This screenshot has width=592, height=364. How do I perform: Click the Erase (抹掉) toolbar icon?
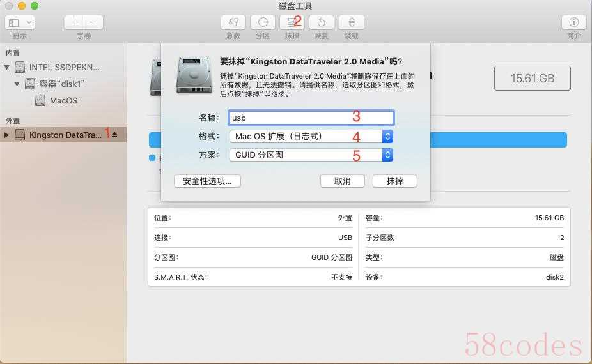(292, 22)
